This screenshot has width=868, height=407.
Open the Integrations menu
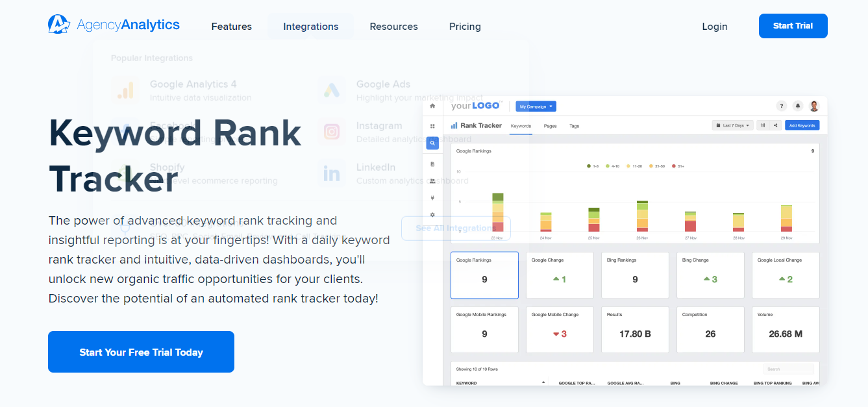[x=311, y=27]
